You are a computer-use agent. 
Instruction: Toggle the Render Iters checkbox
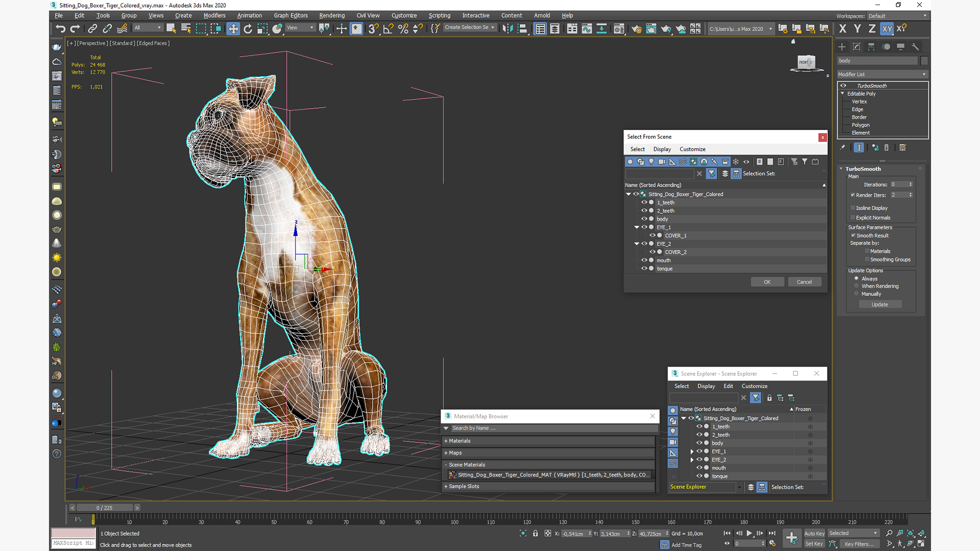pyautogui.click(x=853, y=195)
